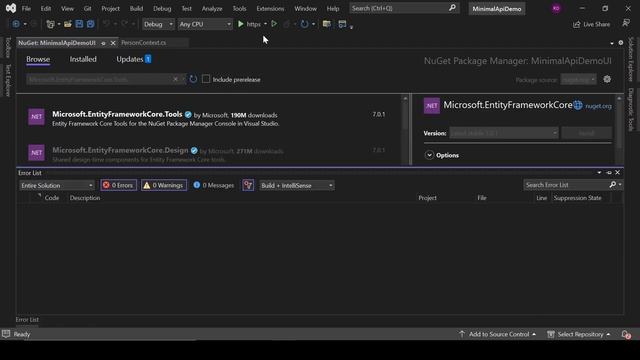Click the Open File folder icon
Viewport: 640px width, 360px height.
coord(68,24)
